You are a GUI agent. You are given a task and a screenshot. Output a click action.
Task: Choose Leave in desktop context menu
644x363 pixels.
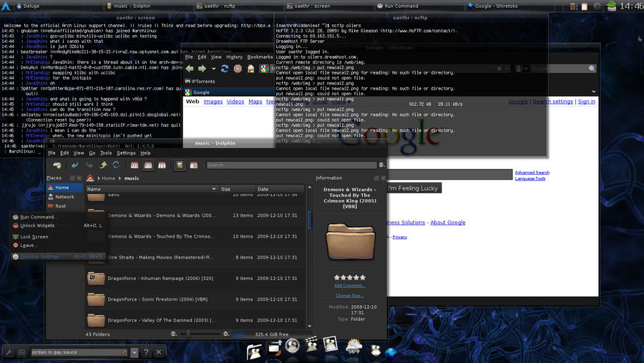(x=57, y=246)
